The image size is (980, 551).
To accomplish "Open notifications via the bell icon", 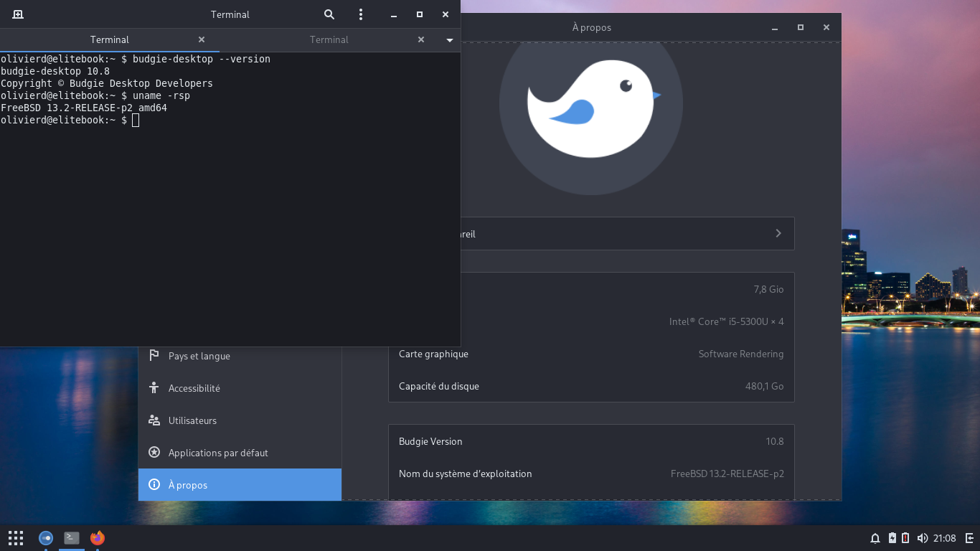I will tap(875, 538).
